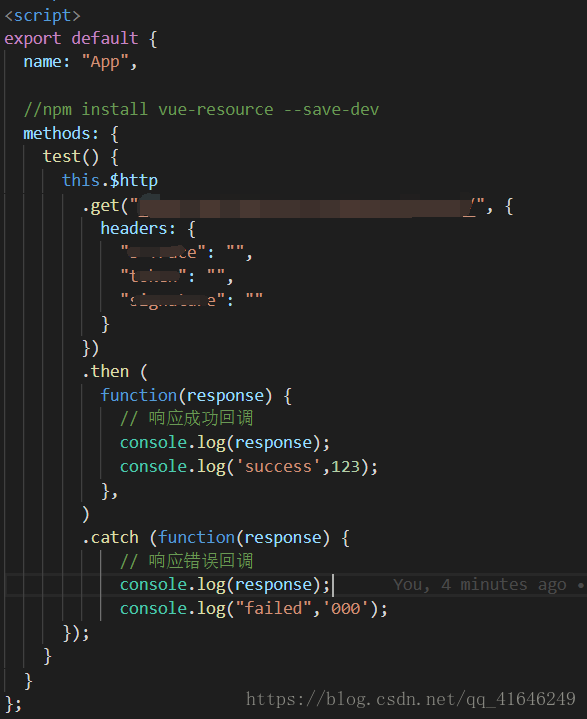
Task: Click the console.log("failed",'000') line
Action: 254,608
